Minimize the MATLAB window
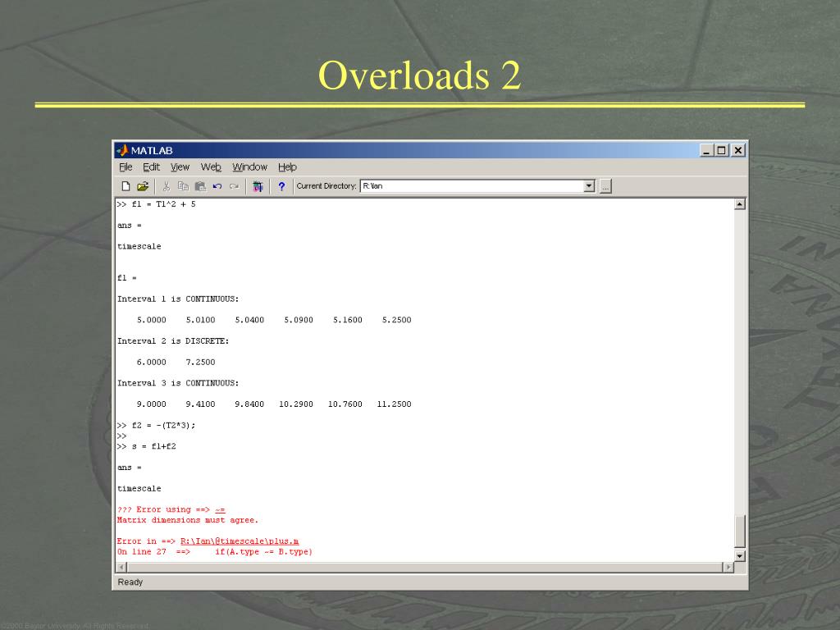Viewport: 840px width, 630px height. [x=706, y=151]
